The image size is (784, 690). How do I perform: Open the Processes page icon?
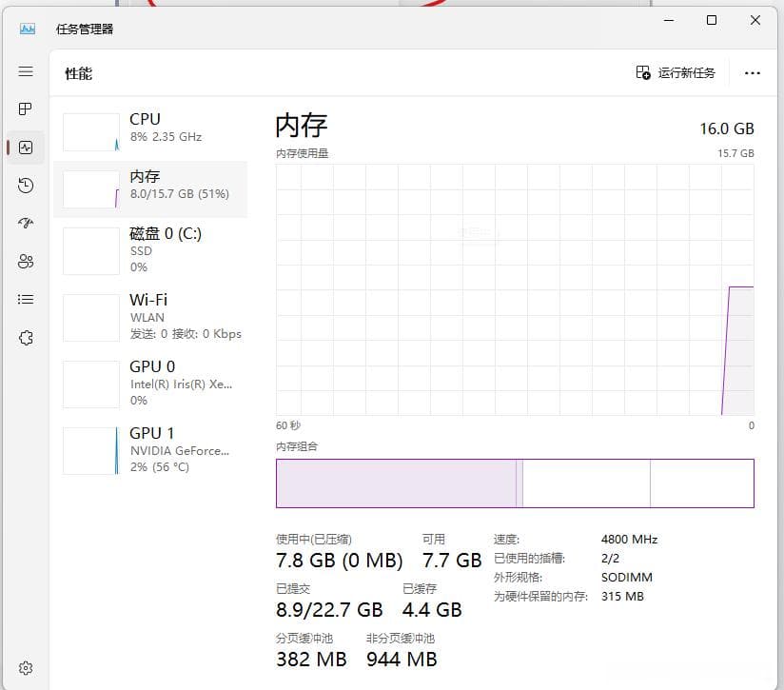point(26,109)
